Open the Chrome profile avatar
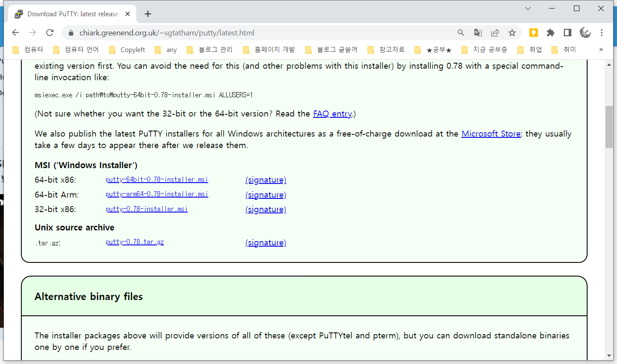617x364 pixels. coord(585,33)
